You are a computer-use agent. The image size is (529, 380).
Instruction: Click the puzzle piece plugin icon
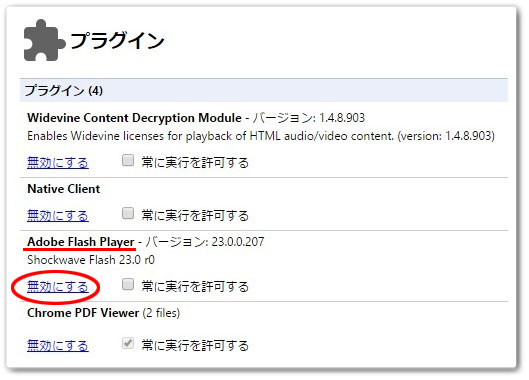45,40
